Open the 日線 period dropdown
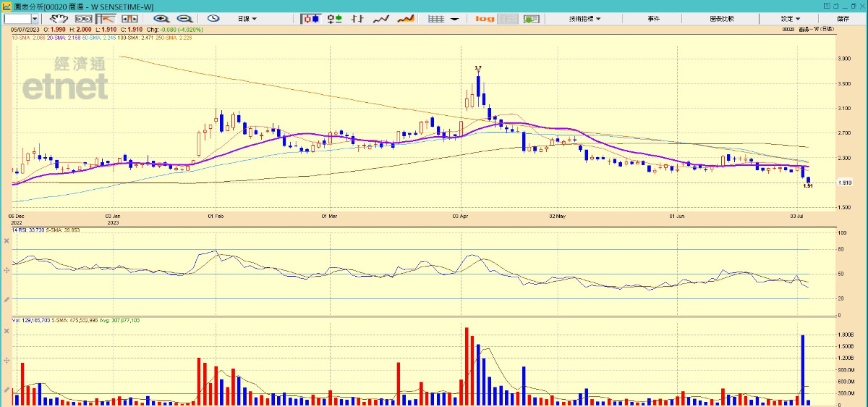Screen dimensions: 868x407 pyautogui.click(x=247, y=18)
